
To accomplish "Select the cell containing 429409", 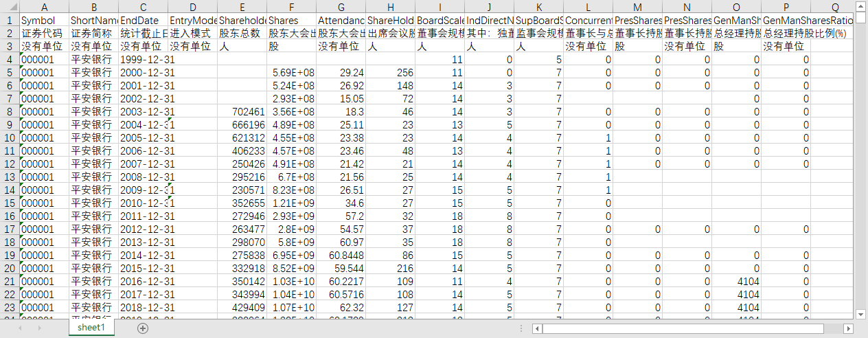I will (242, 307).
